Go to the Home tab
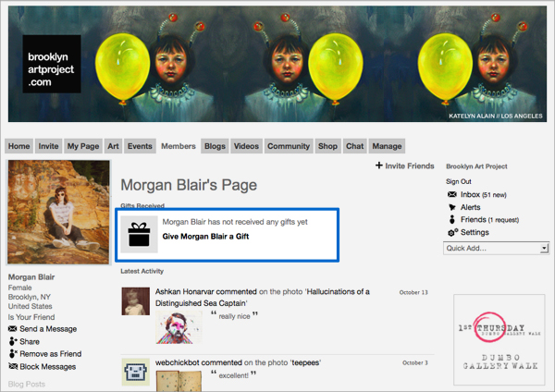 18,146
